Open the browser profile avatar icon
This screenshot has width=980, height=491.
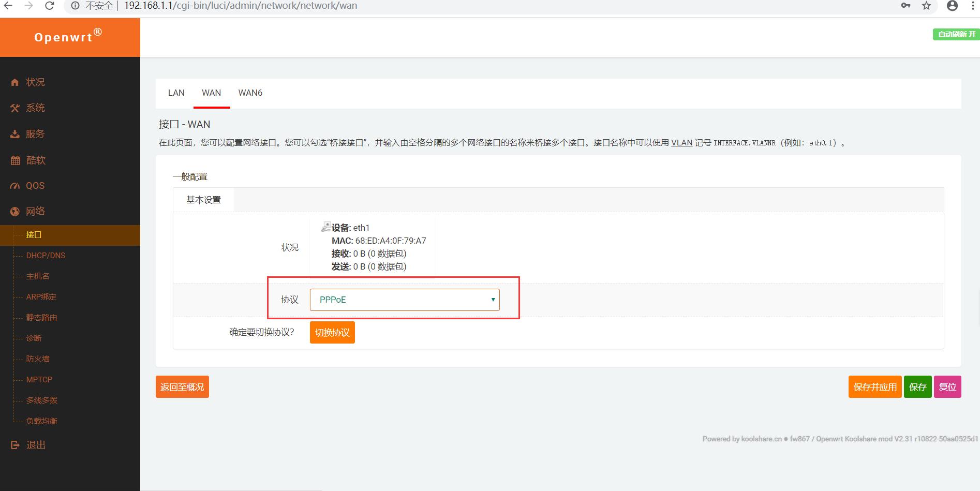[x=951, y=6]
